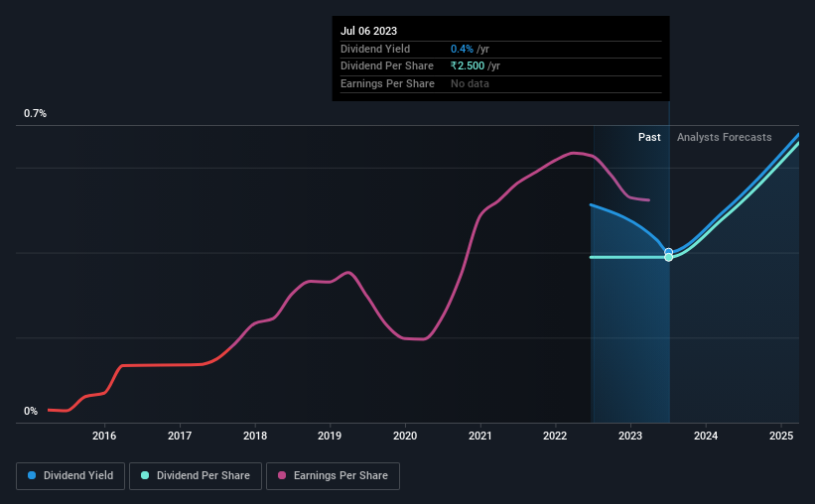Toggle the Earnings Per Share legend button
Viewport: 815px width, 504px height.
[333, 476]
